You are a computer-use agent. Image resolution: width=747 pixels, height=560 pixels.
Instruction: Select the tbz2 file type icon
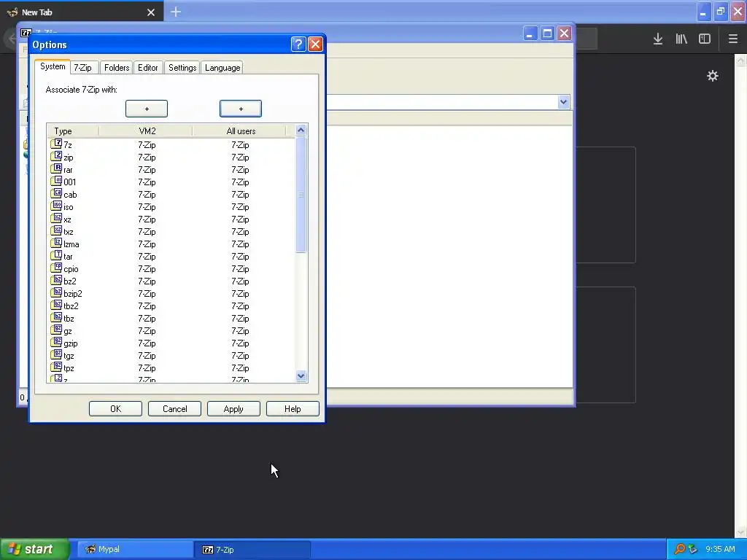pyautogui.click(x=56, y=304)
